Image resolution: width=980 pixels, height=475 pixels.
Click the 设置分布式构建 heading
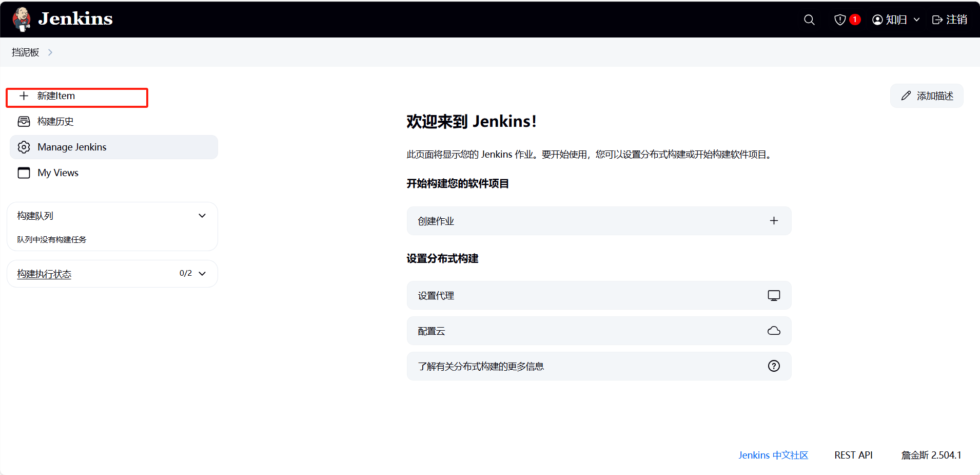442,259
